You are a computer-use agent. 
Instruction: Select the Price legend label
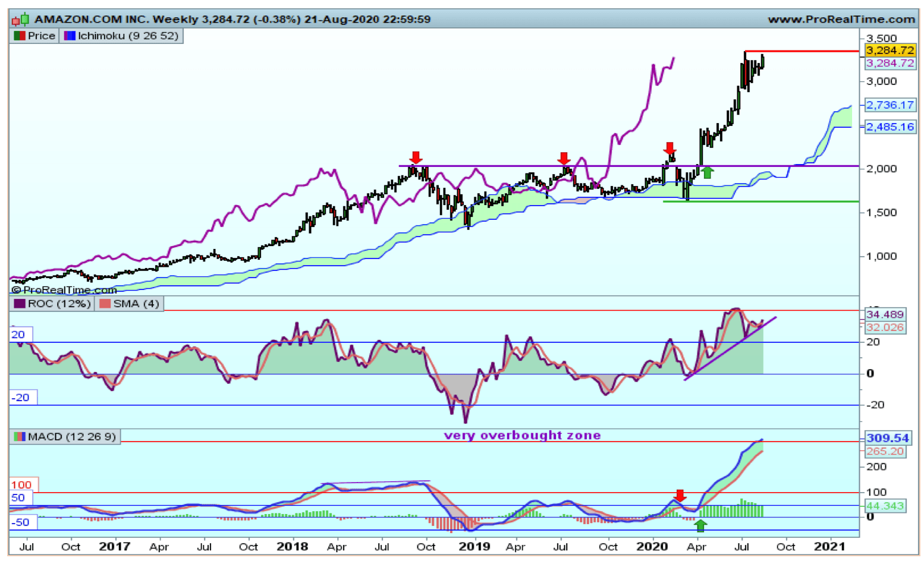tap(42, 36)
